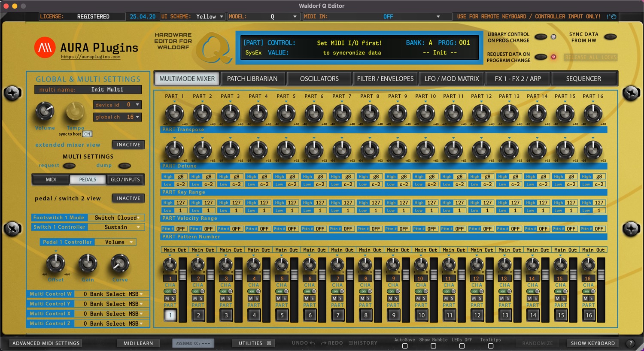Click the Part 3 Detune knob

pos(230,150)
